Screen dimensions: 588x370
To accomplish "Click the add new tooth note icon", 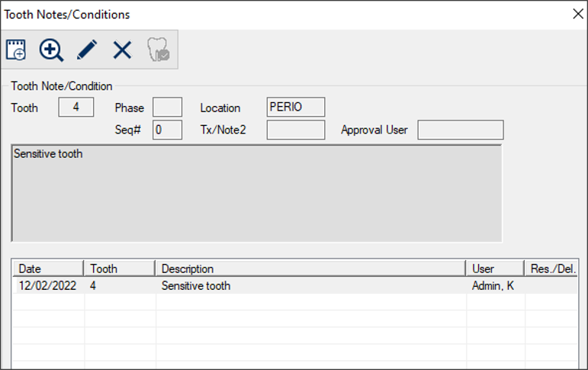I will 16,50.
